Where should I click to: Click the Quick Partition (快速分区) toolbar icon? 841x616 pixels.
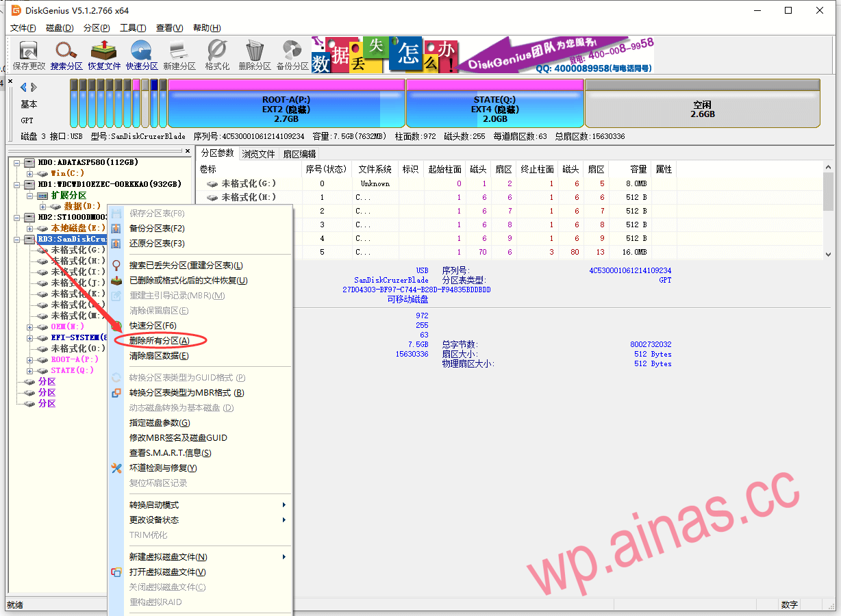[142, 55]
